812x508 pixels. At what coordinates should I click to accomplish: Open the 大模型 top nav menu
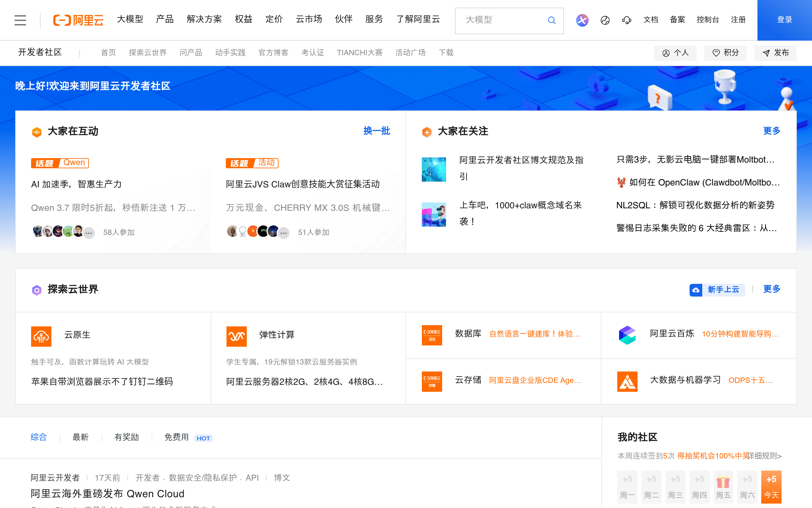[130, 19]
